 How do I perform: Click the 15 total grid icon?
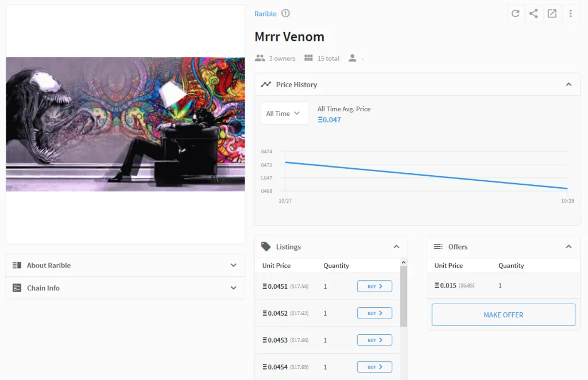pos(308,58)
